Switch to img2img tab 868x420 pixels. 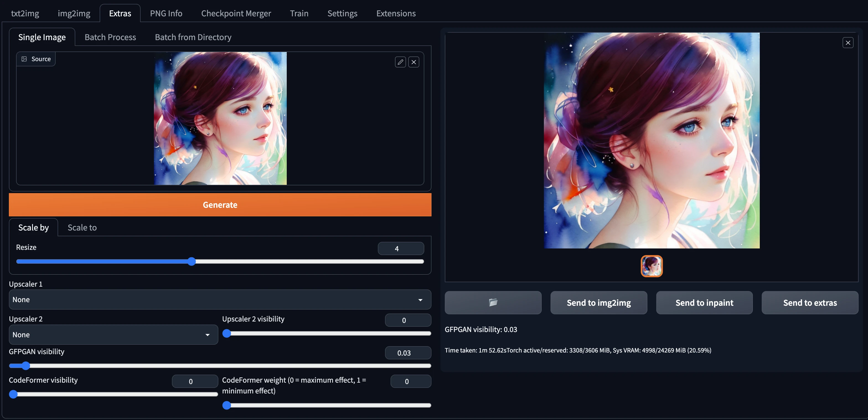click(74, 14)
